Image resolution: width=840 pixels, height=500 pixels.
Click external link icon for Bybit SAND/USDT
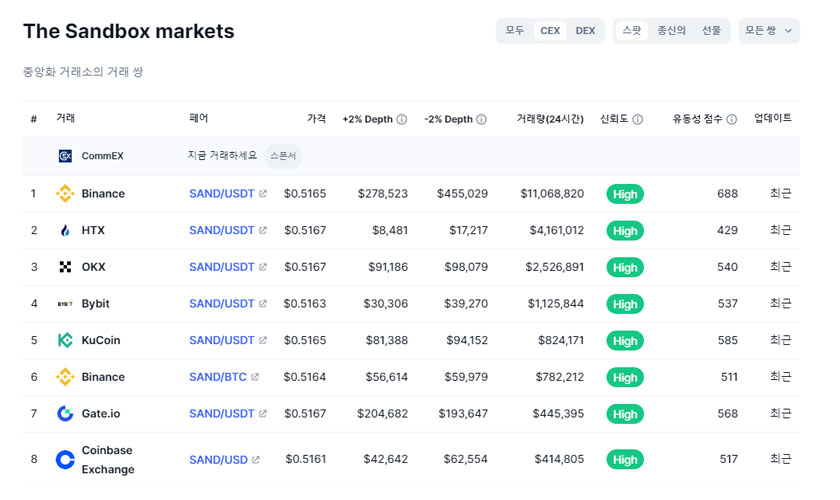coord(262,304)
